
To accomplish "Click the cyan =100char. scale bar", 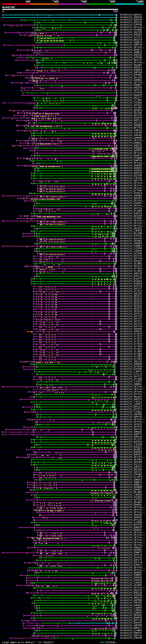I will click(x=102, y=642).
